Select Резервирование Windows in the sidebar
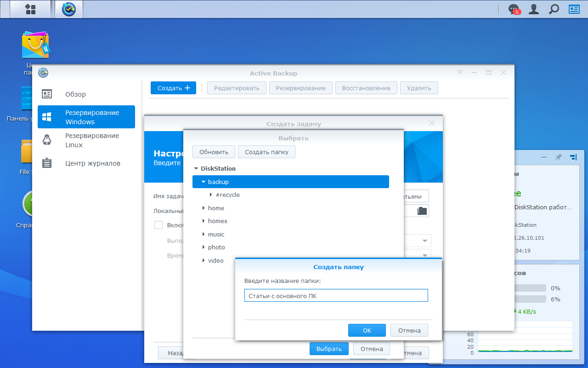The height and width of the screenshot is (368, 588). click(x=86, y=117)
